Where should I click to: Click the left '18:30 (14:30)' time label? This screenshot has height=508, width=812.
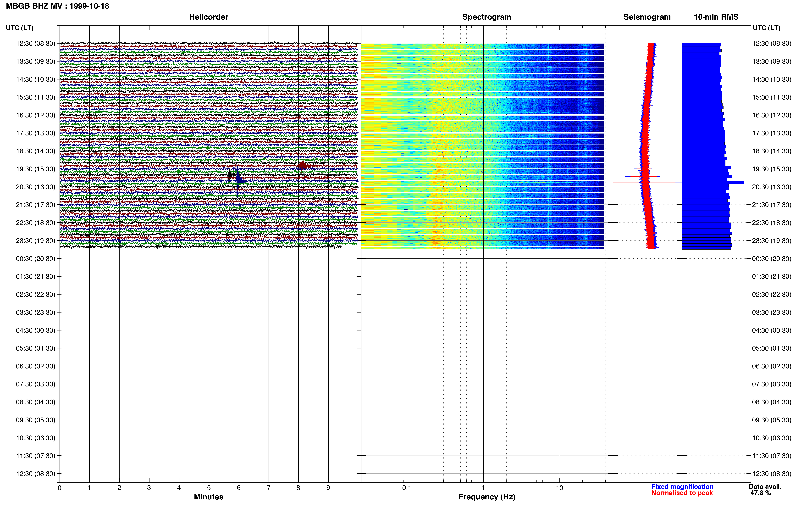tap(36, 151)
